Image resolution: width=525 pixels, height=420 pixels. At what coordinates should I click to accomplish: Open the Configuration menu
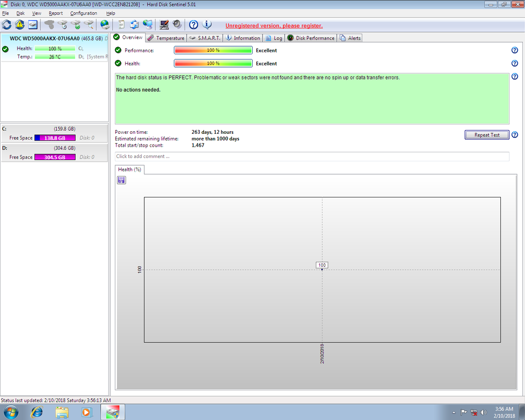pyautogui.click(x=84, y=13)
